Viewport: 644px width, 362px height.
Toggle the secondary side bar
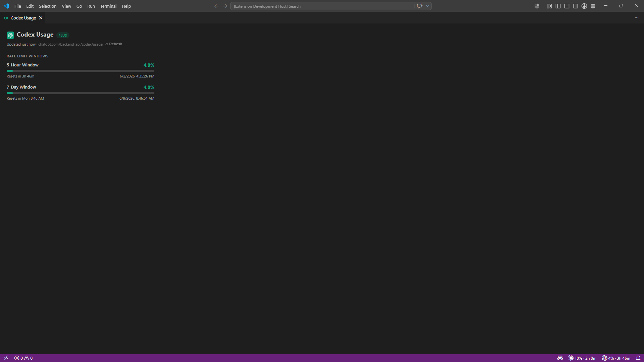pos(576,6)
